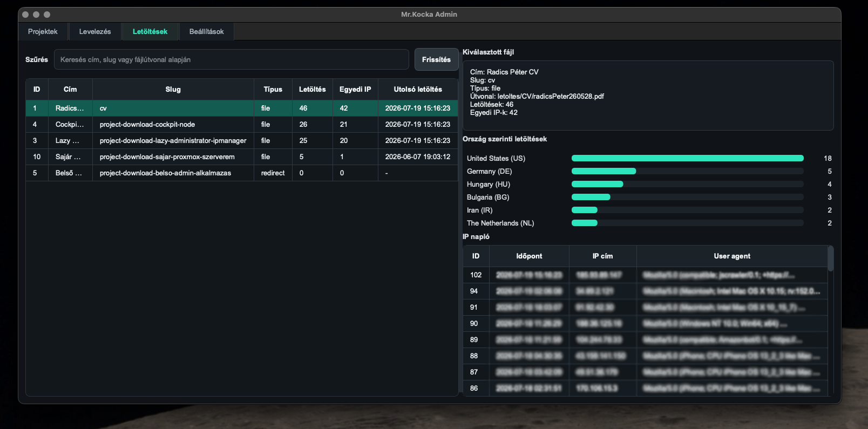The width and height of the screenshot is (868, 429).
Task: Open the Projektek tab
Action: (43, 31)
